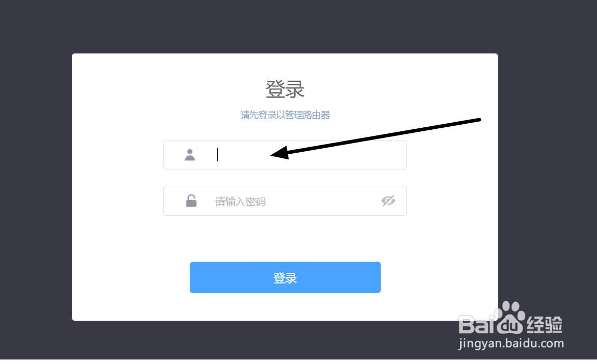This screenshot has width=597, height=364.
Task: Click the 登录 heading at top of card
Action: (285, 89)
